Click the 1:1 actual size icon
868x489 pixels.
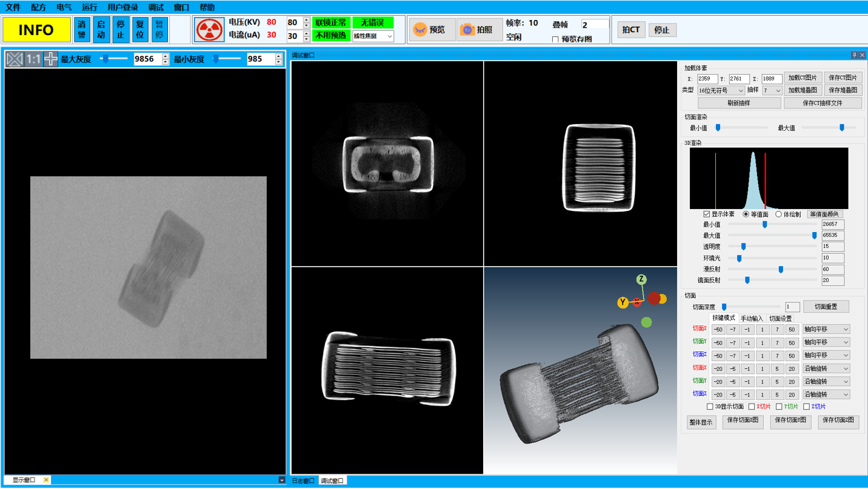(x=33, y=59)
